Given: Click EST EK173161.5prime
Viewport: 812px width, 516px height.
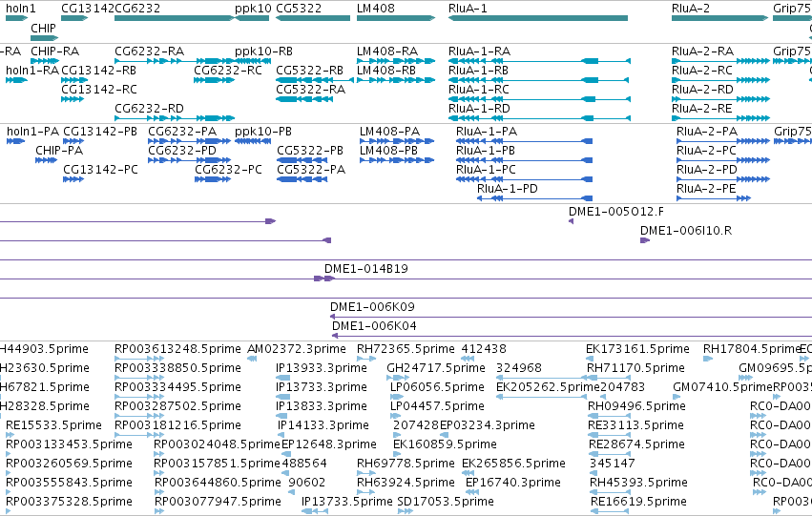Looking at the screenshot, I should tap(590, 359).
